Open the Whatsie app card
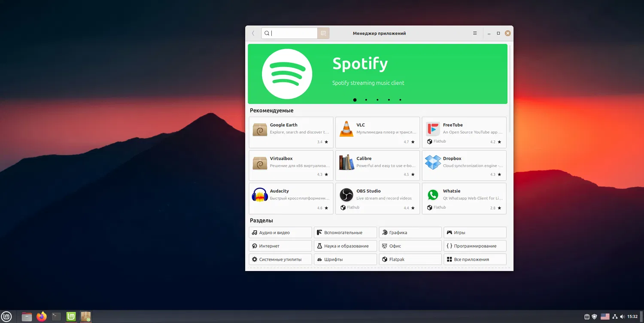The width and height of the screenshot is (644, 323). [464, 198]
